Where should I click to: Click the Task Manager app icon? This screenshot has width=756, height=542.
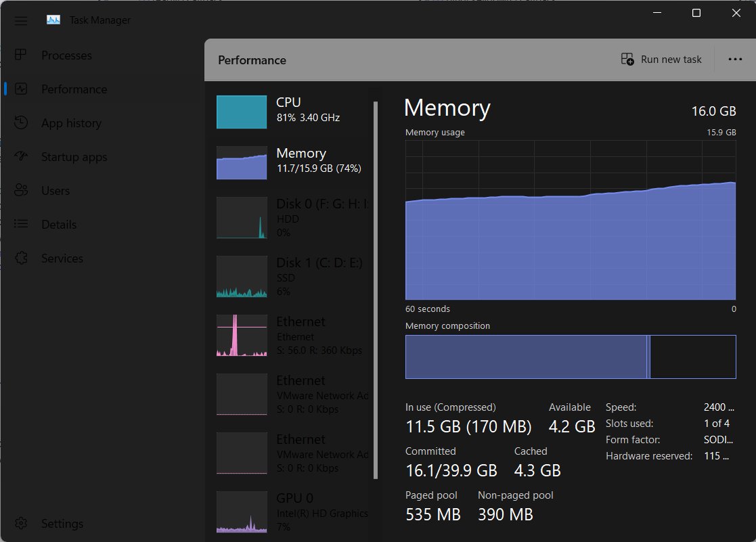point(53,20)
